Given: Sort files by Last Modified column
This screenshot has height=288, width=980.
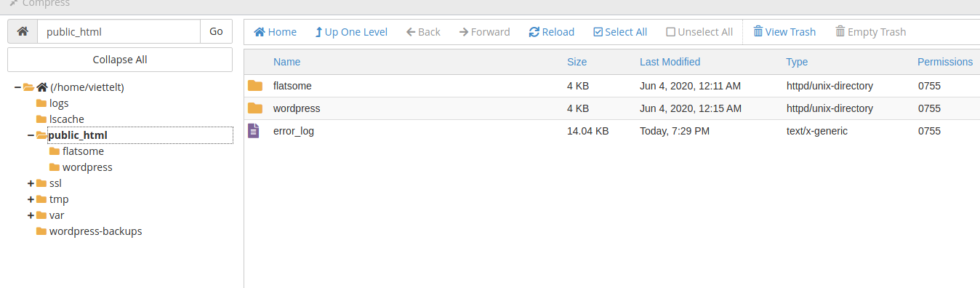Looking at the screenshot, I should tap(670, 62).
